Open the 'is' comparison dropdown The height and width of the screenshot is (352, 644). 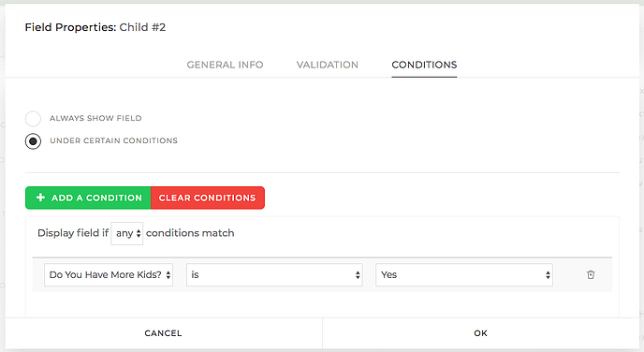pyautogui.click(x=274, y=275)
